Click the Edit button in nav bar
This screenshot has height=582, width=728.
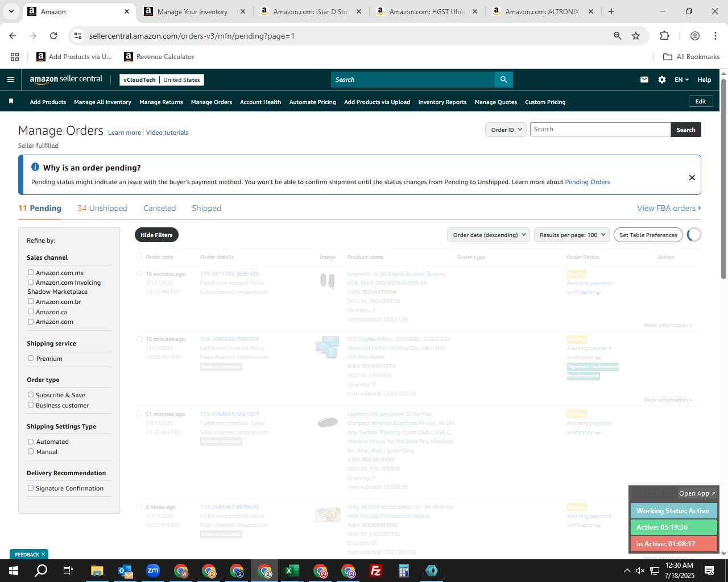pos(701,101)
